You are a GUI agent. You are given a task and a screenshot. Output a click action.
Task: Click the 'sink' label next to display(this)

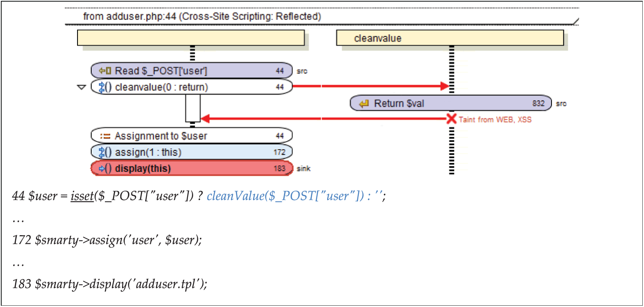click(x=304, y=169)
